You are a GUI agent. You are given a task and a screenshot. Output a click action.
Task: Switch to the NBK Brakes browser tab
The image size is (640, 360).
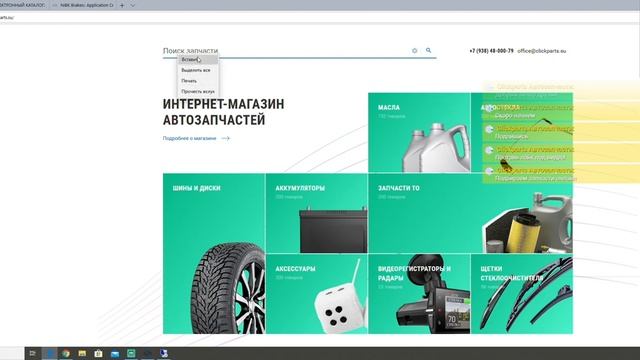(x=84, y=5)
